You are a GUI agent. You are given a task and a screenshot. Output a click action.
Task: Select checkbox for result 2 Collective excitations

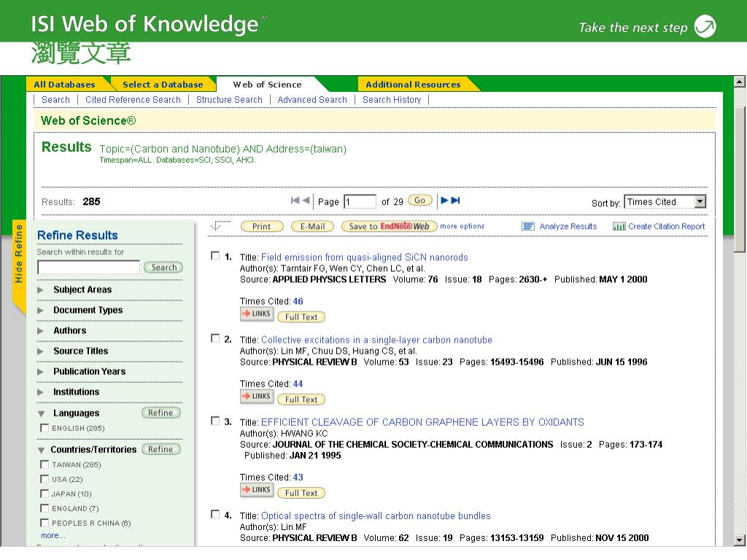215,338
